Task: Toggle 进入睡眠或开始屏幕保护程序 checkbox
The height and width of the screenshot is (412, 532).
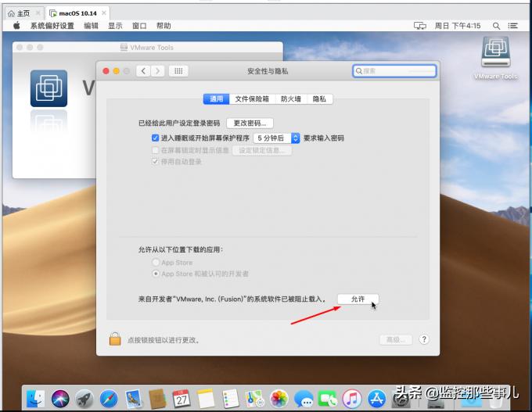Action: (x=155, y=138)
